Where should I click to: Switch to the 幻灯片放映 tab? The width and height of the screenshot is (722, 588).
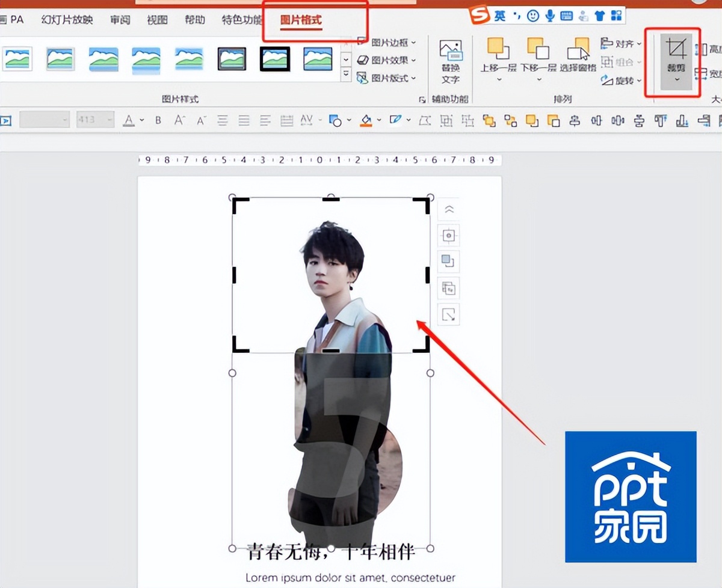[x=67, y=20]
